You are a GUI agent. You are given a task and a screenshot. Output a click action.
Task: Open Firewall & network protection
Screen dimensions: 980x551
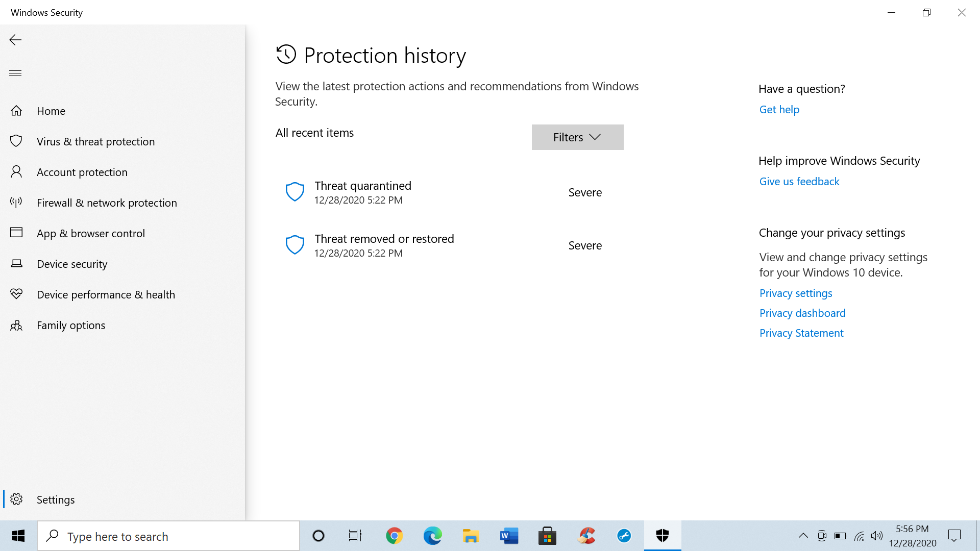point(122,203)
